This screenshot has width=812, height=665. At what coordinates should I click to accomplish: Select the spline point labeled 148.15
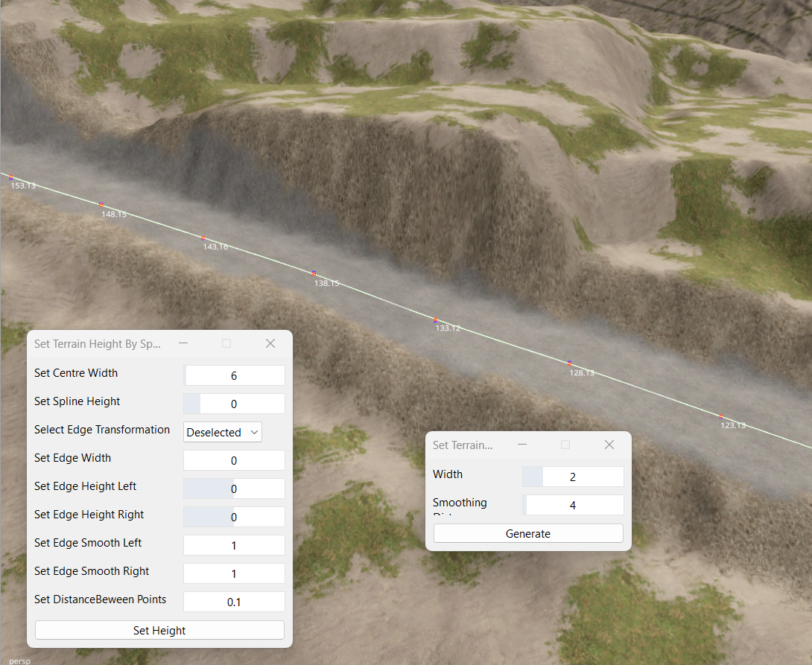tap(101, 205)
